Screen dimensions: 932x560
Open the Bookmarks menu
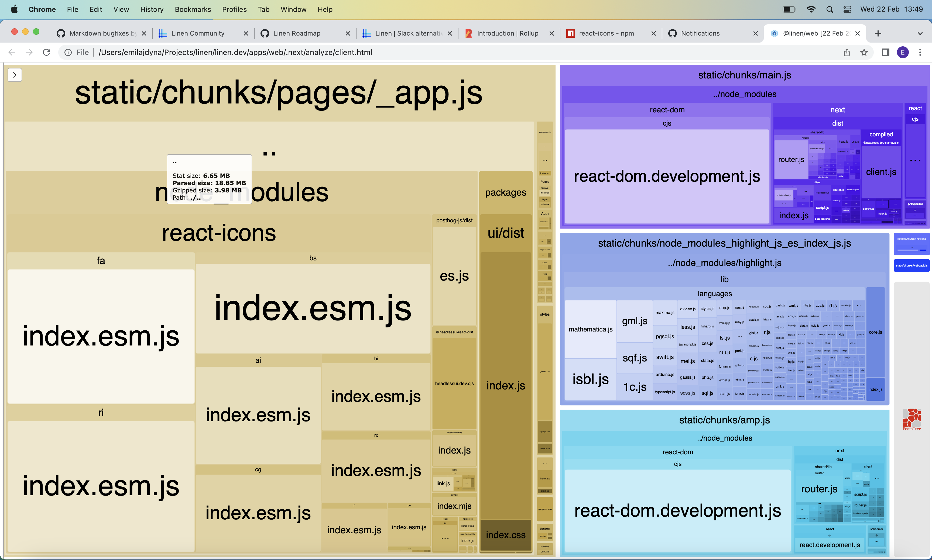click(193, 9)
